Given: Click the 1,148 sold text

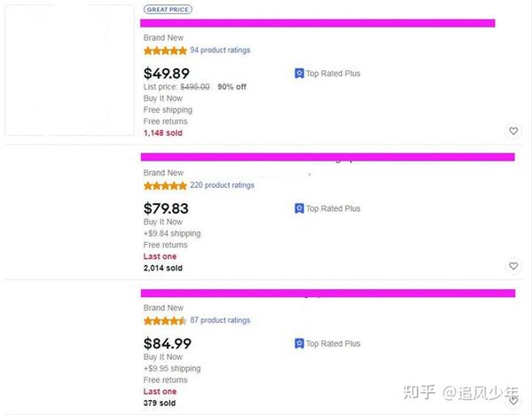Looking at the screenshot, I should 163,133.
